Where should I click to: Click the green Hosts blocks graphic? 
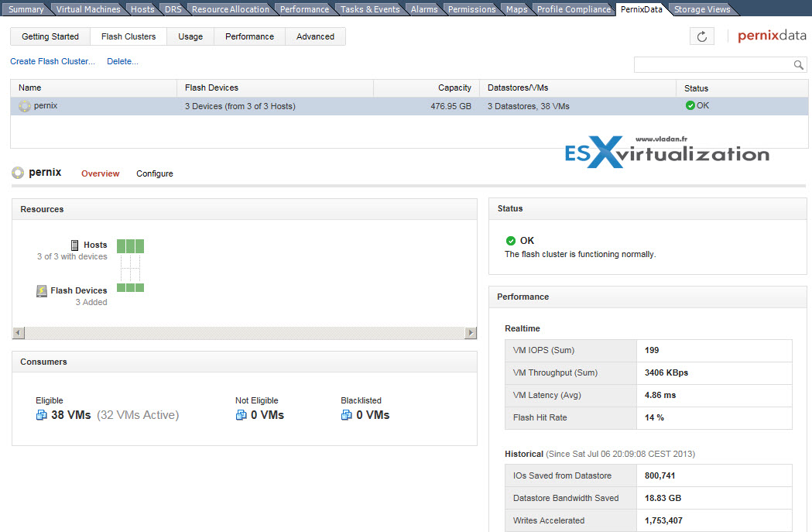[x=131, y=246]
